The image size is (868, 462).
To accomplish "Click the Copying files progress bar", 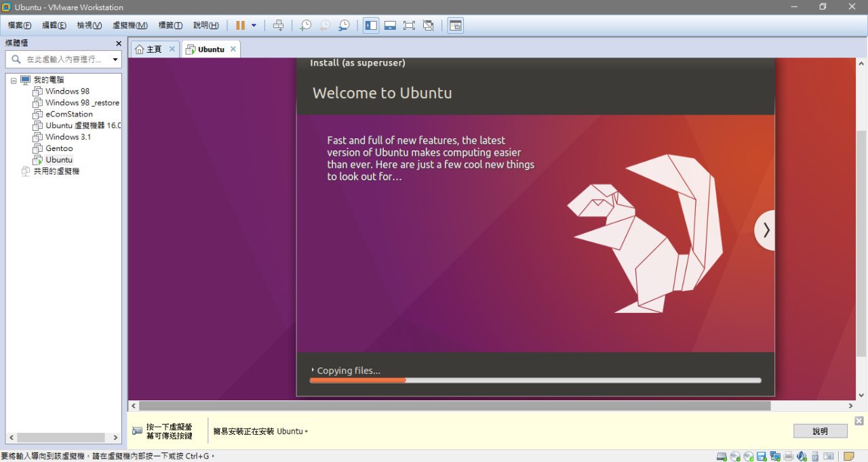I will 536,381.
